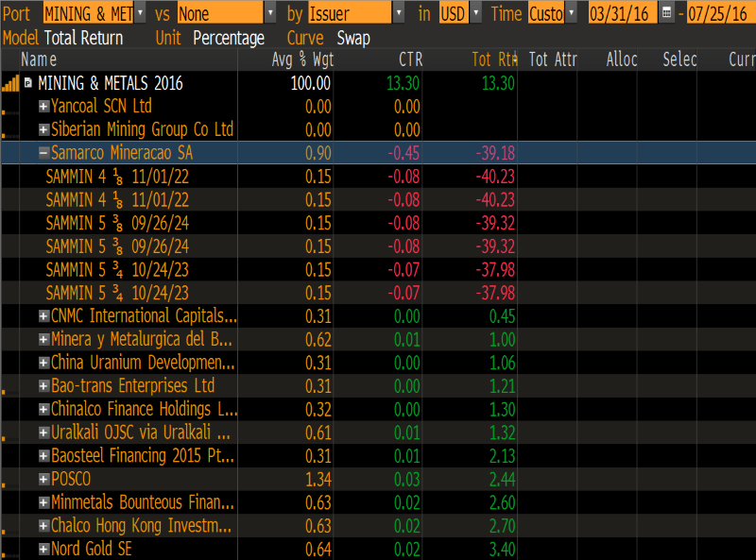Click Samarco total return -39.18

(x=495, y=153)
